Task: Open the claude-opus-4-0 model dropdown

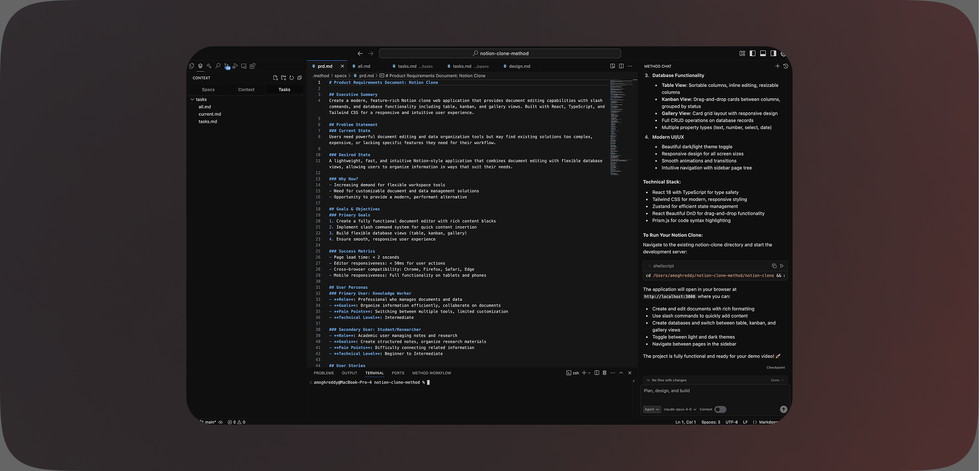Action: tap(680, 409)
